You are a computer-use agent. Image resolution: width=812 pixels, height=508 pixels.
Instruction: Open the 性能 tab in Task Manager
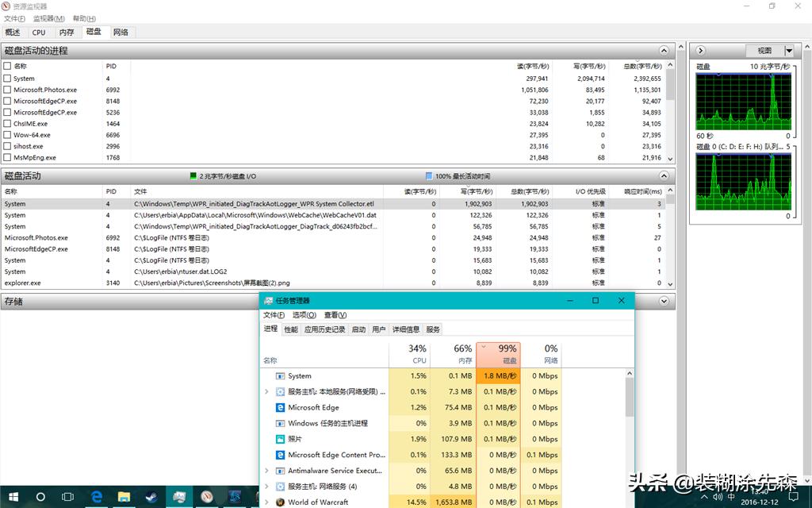[x=291, y=329]
